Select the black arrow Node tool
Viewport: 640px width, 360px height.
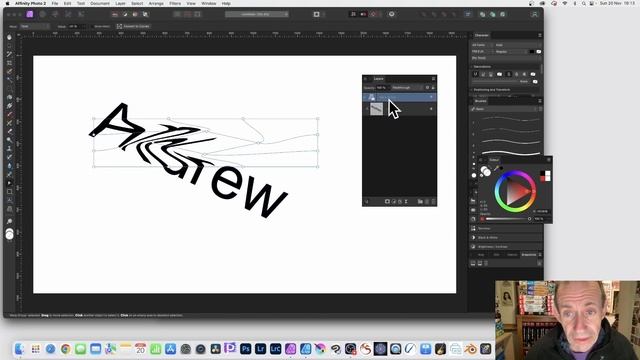point(9,183)
